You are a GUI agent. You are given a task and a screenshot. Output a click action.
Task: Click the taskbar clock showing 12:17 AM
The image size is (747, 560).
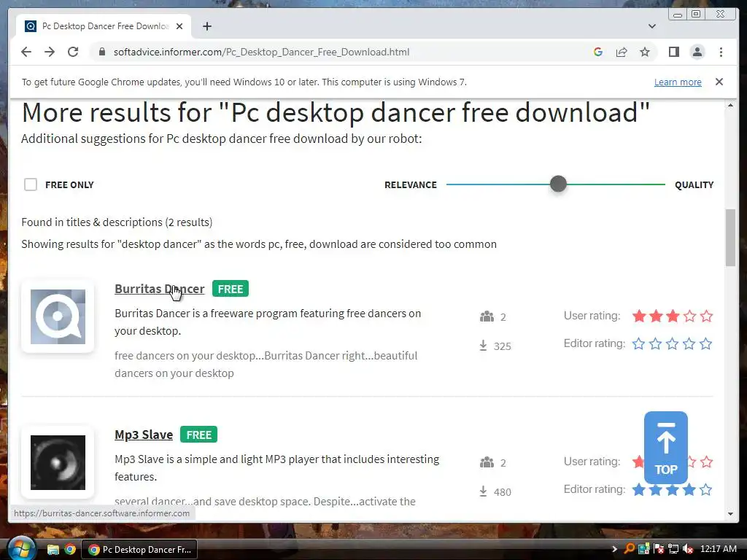(x=718, y=549)
